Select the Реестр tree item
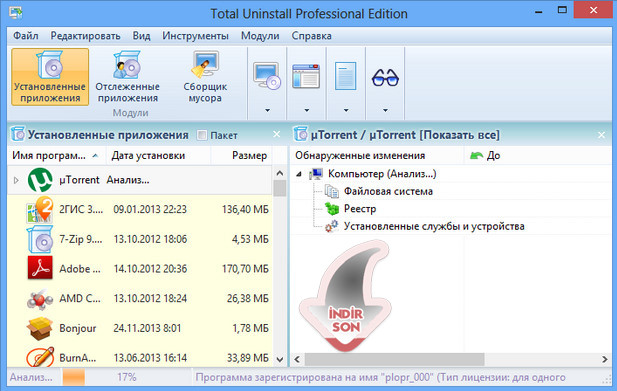The height and width of the screenshot is (391, 617). 360,209
